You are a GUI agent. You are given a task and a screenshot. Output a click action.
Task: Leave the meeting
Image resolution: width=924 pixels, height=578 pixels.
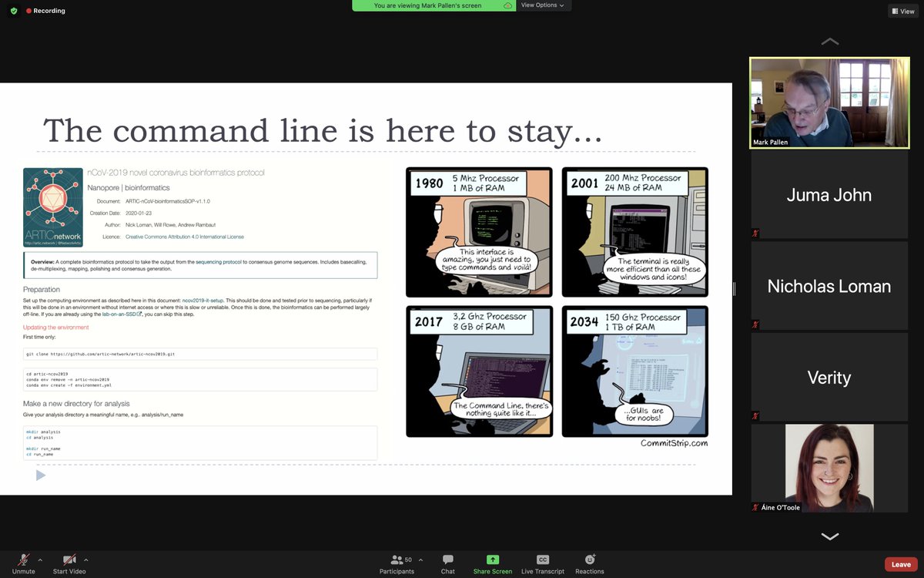pyautogui.click(x=901, y=564)
